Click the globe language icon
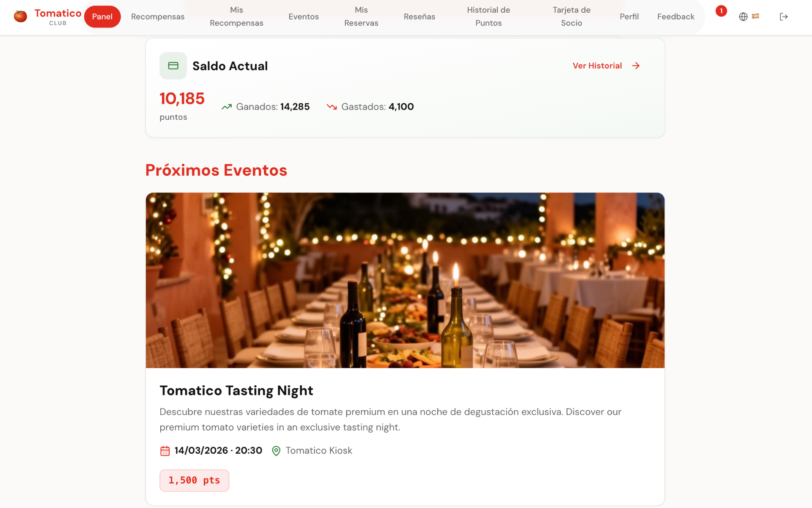Viewport: 812px width, 508px height. click(x=743, y=17)
